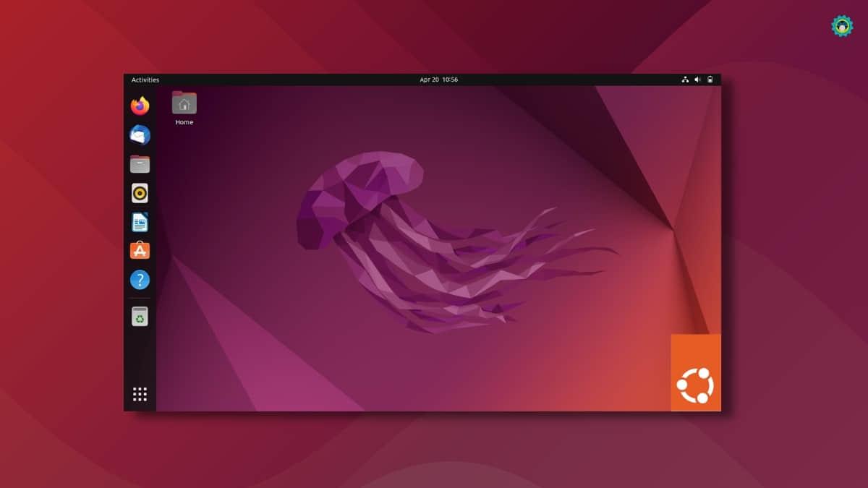
Task: Click the wired network status icon
Action: point(685,80)
